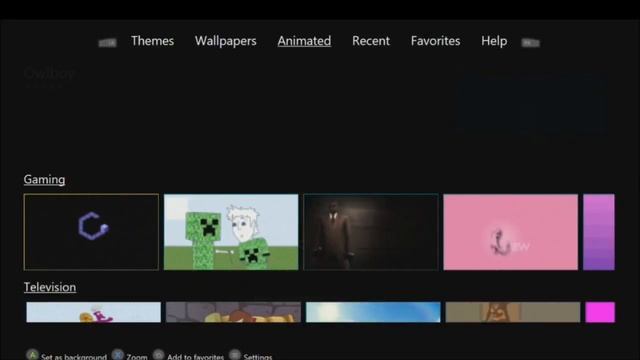
Task: Select the Animated tab
Action: click(x=304, y=41)
